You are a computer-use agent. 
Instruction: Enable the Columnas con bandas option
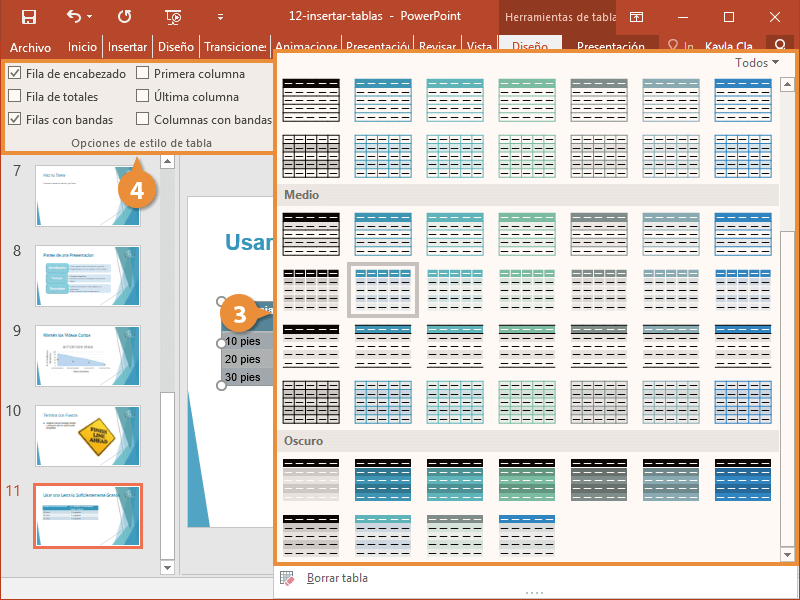pos(143,120)
